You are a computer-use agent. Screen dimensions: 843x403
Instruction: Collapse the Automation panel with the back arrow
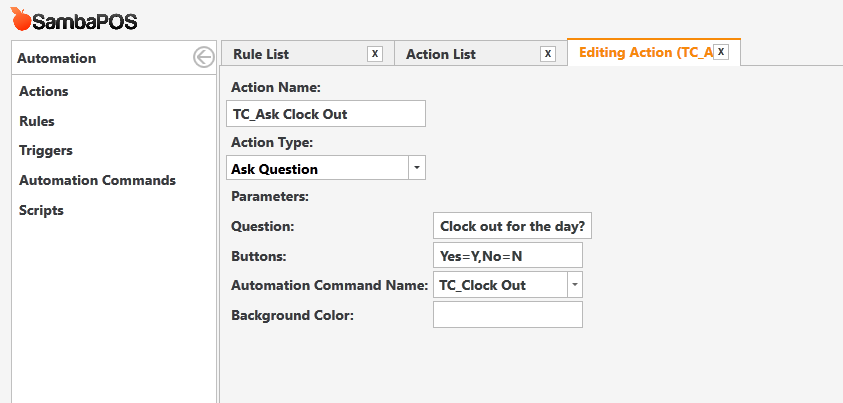click(203, 57)
